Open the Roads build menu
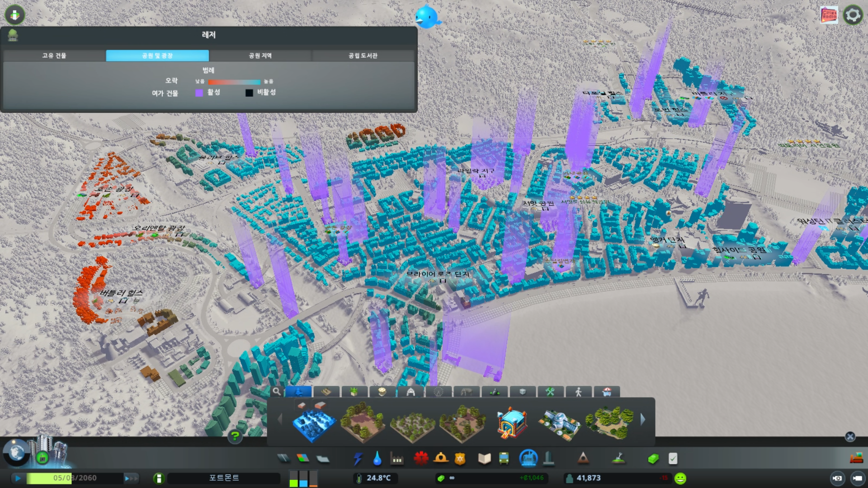Image resolution: width=868 pixels, height=488 pixels. 283,459
